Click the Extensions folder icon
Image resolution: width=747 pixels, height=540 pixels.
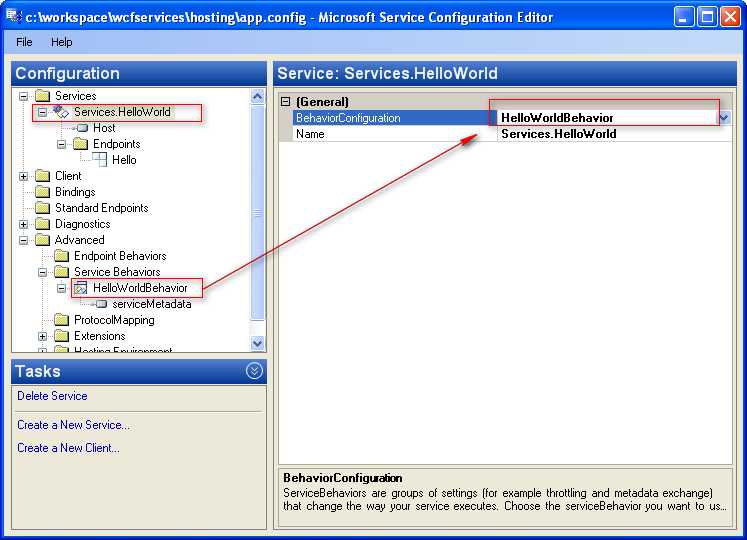point(61,336)
